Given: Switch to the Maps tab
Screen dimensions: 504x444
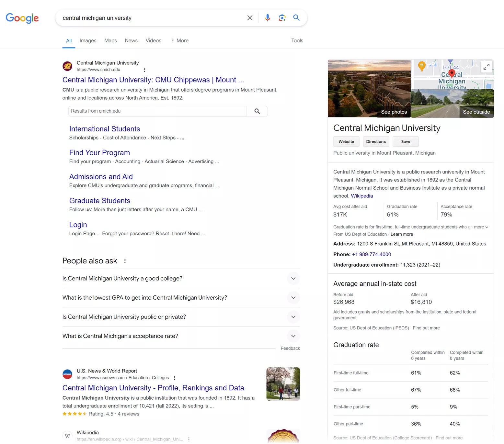Looking at the screenshot, I should (110, 40).
